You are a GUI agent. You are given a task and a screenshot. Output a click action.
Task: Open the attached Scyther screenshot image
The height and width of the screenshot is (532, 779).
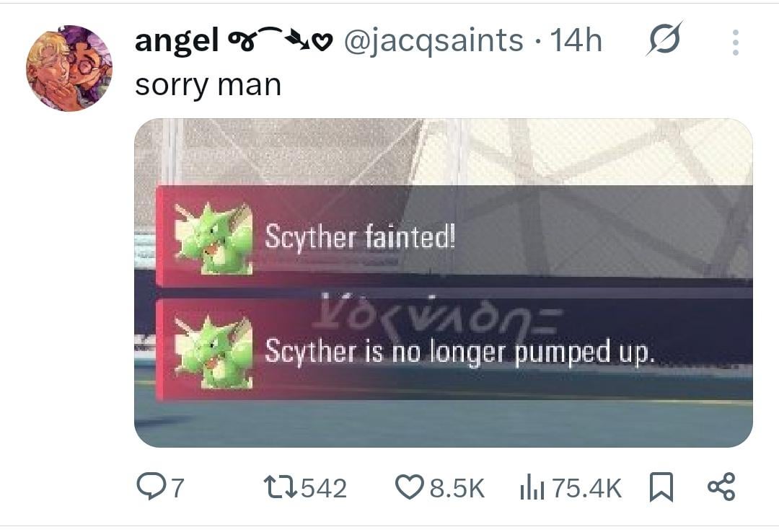click(x=443, y=283)
